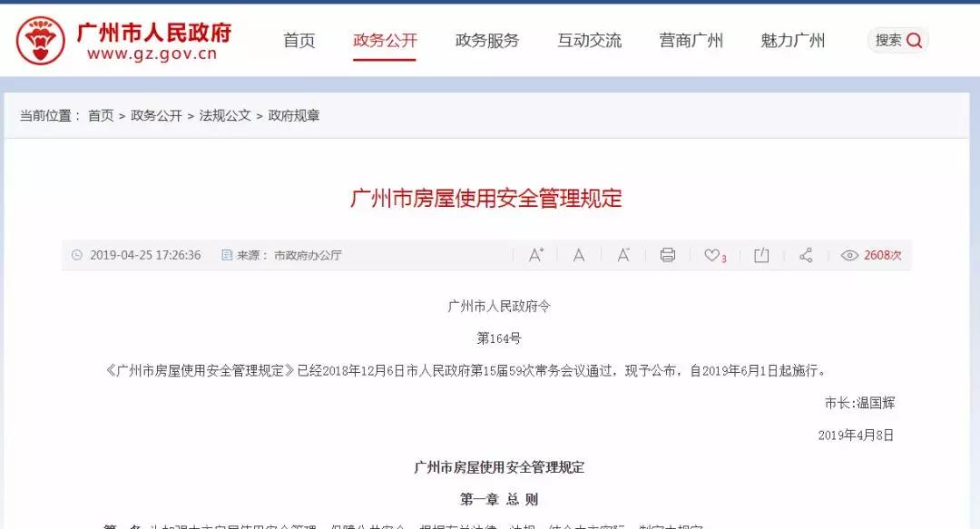The height and width of the screenshot is (529, 980).
Task: Open the 政务服务 navigation tab
Action: coord(487,41)
